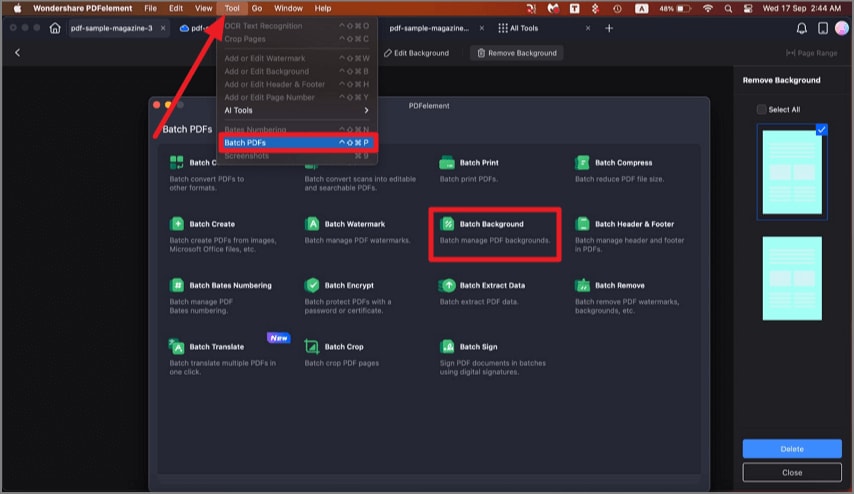Open the View menu
Viewport: 854px width, 494px height.
coord(203,8)
